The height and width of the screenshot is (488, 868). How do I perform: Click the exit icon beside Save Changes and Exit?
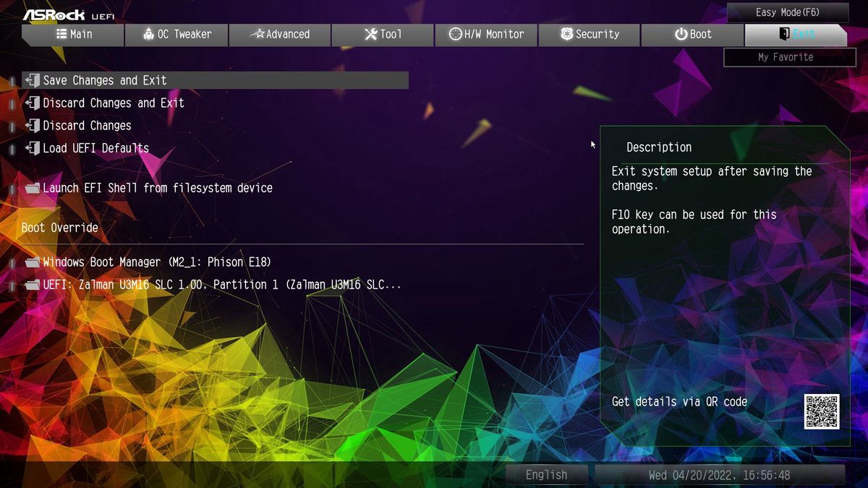32,80
